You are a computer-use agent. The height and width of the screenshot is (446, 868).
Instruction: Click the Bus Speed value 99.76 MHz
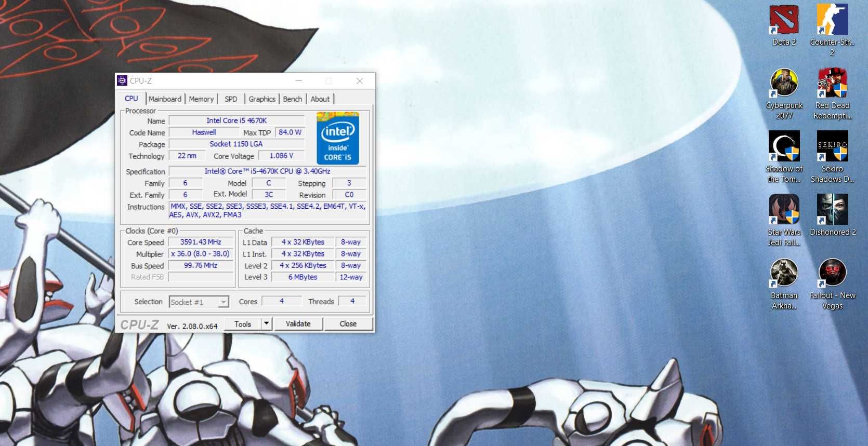click(x=201, y=265)
